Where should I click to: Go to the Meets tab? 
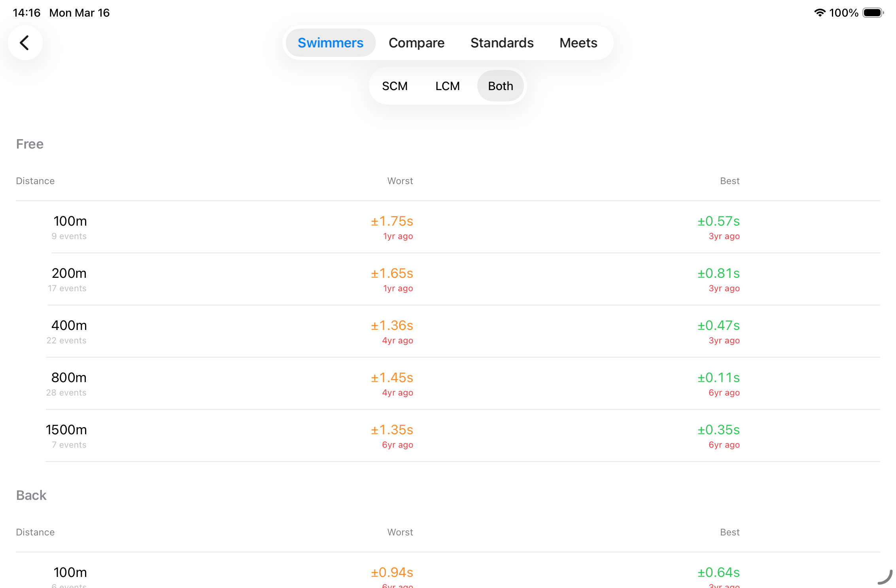pos(578,43)
